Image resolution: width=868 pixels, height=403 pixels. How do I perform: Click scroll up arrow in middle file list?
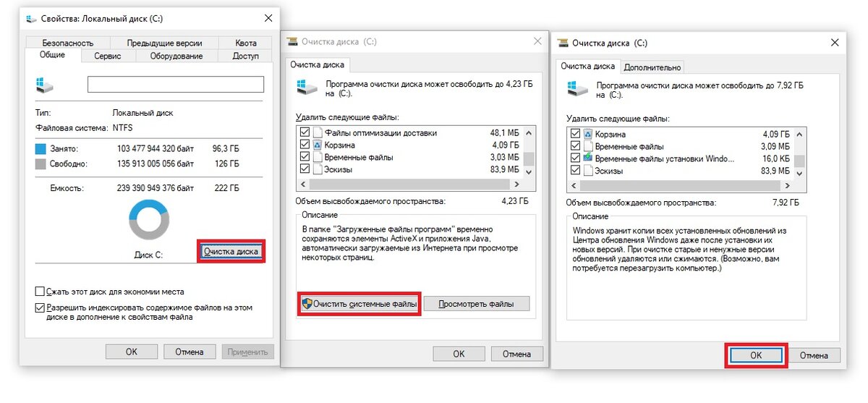pyautogui.click(x=529, y=133)
